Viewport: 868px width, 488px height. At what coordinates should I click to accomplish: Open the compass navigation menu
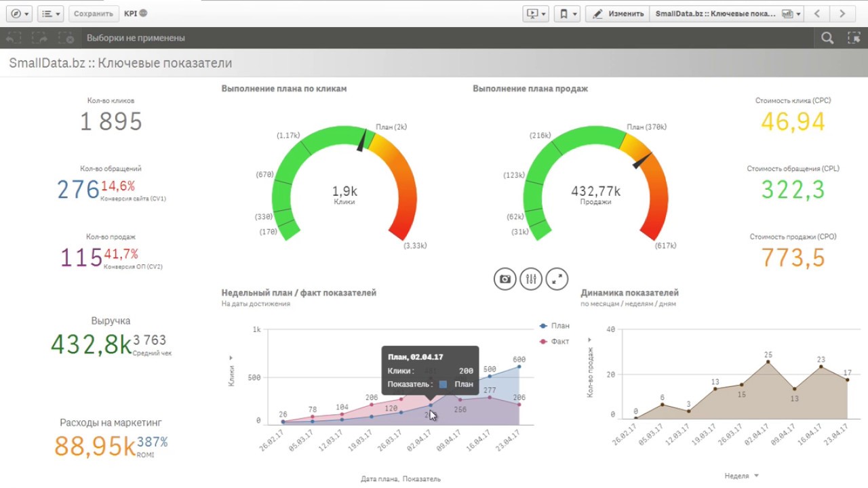click(18, 14)
